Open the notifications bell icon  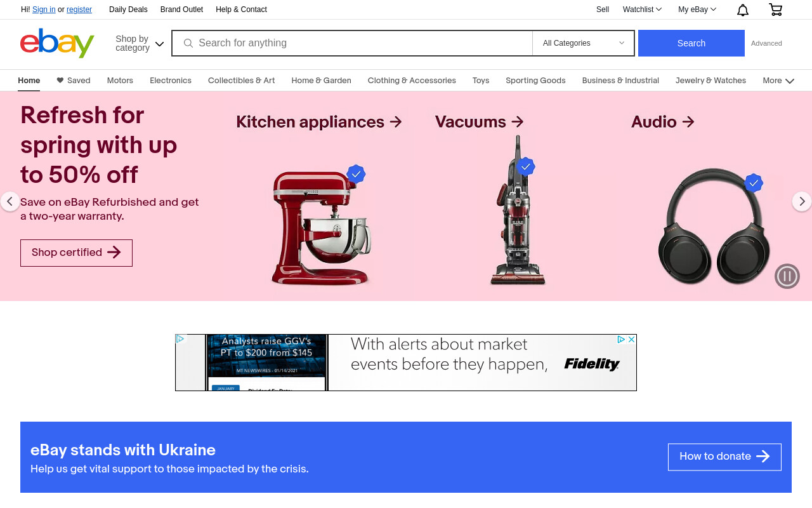pyautogui.click(x=743, y=10)
